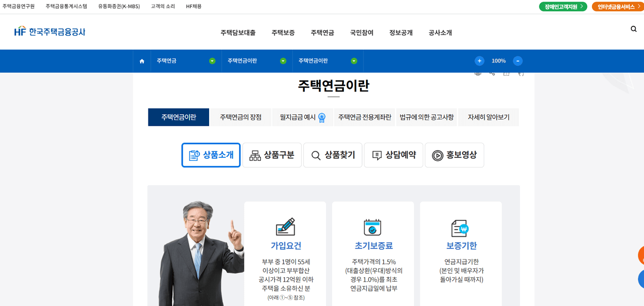Select the 상품소개 document icon
The image size is (644, 306).
click(x=195, y=155)
